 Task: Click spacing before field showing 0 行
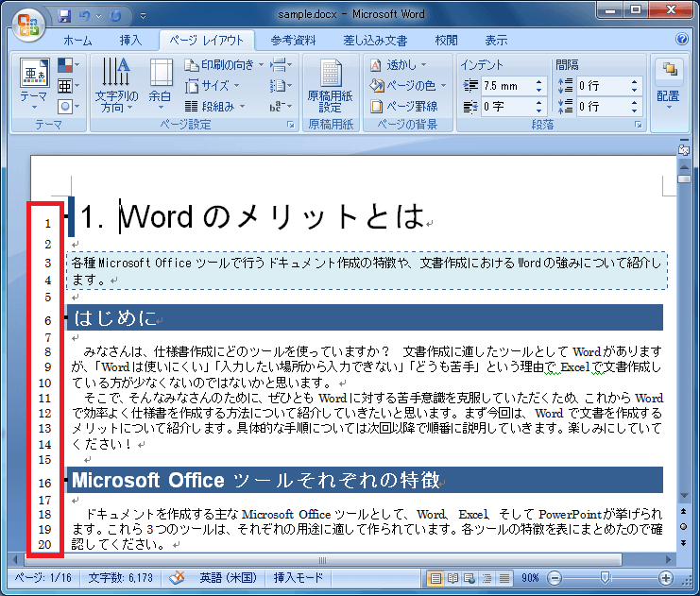click(603, 86)
